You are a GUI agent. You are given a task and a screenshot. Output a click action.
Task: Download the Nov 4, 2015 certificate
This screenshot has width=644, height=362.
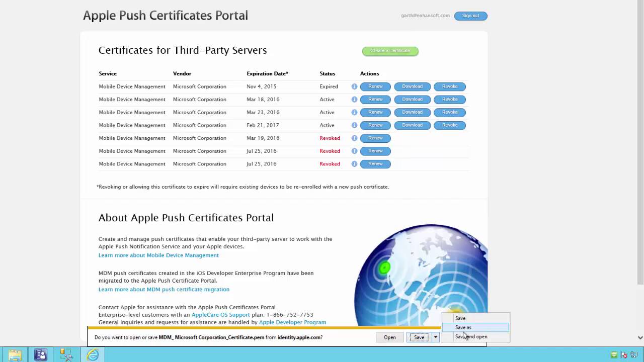412,86
